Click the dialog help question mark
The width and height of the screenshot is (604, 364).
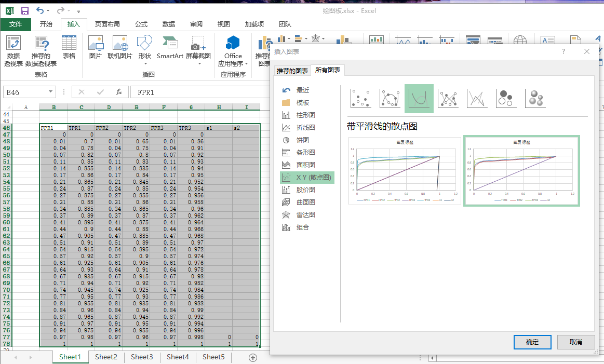tap(563, 51)
